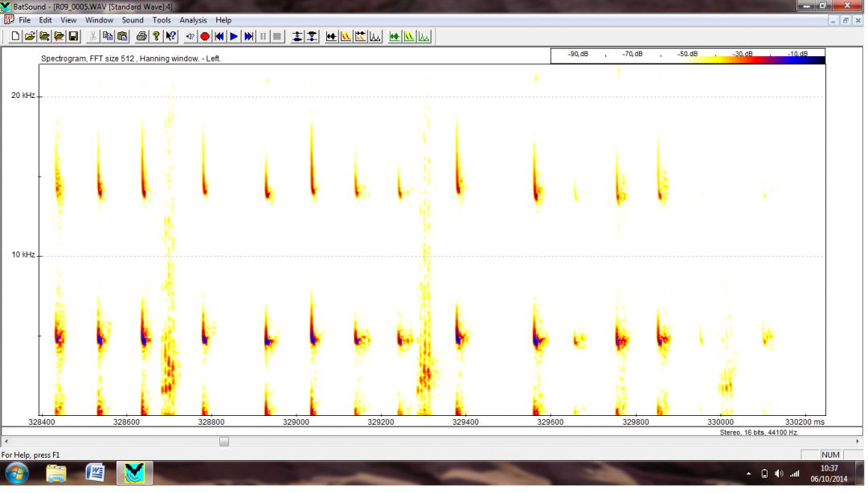Rewind to the beginning of the recording

tap(219, 36)
